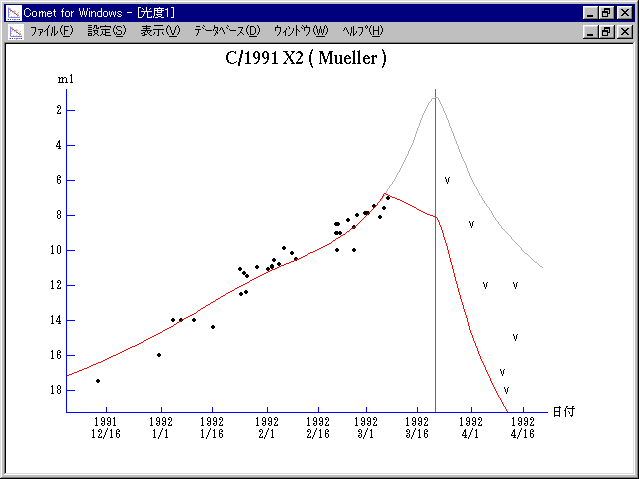Open the データベース(D) menu
Screen dimensions: 639x479
(227, 31)
